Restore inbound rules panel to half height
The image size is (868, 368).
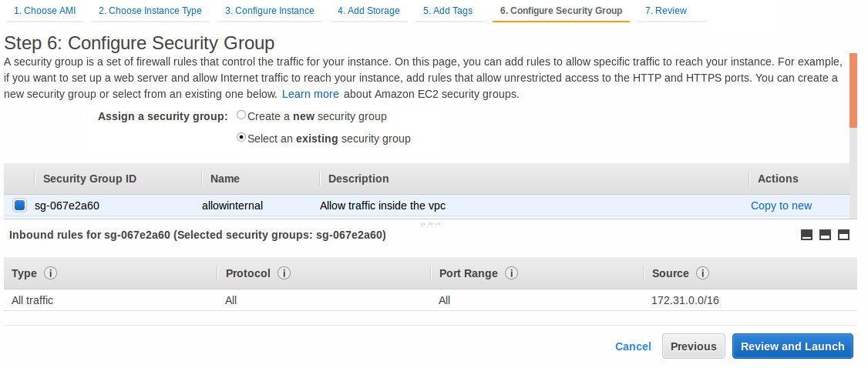(825, 235)
